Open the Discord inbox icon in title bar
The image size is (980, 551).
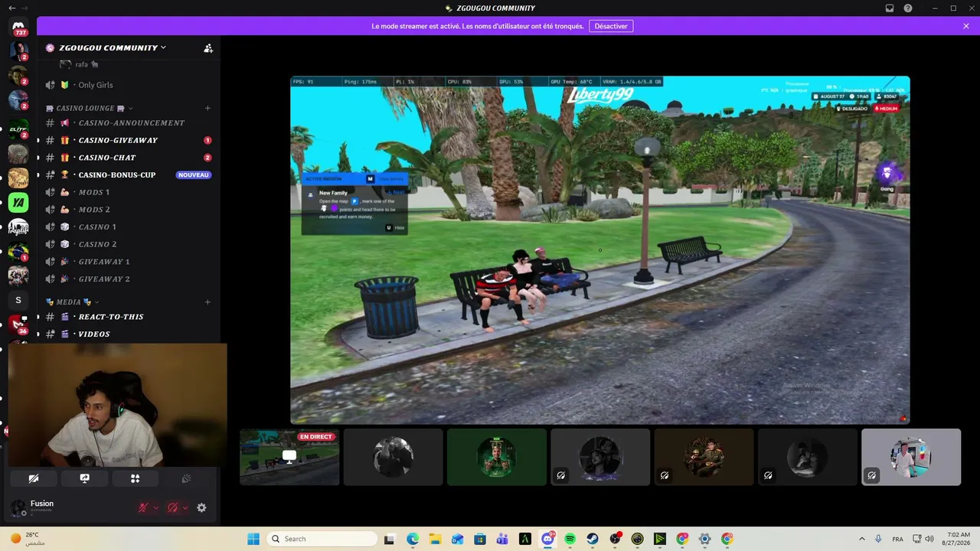tap(890, 8)
